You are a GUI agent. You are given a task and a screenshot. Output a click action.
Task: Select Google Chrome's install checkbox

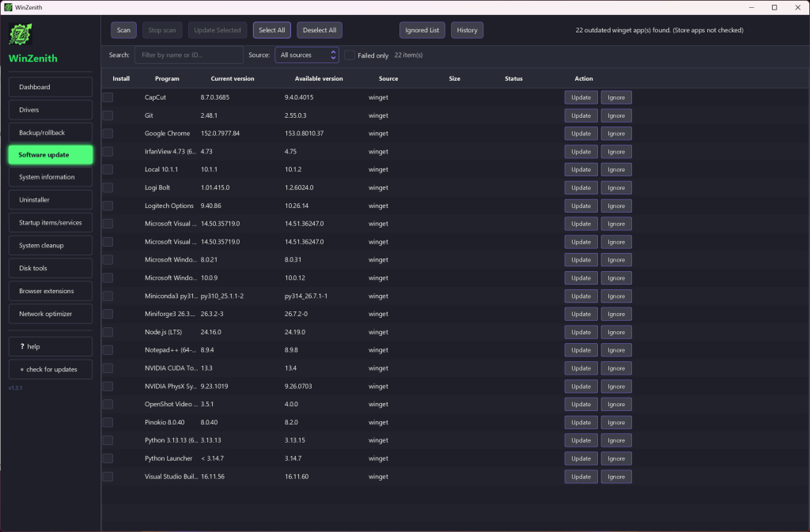coord(108,134)
